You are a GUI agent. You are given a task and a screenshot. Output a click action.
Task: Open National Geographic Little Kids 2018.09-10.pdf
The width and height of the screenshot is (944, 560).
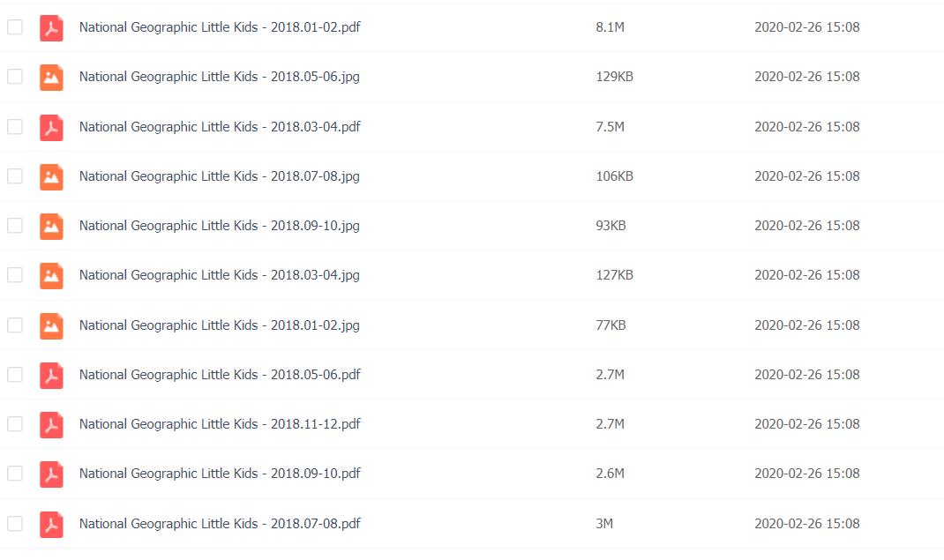[220, 474]
